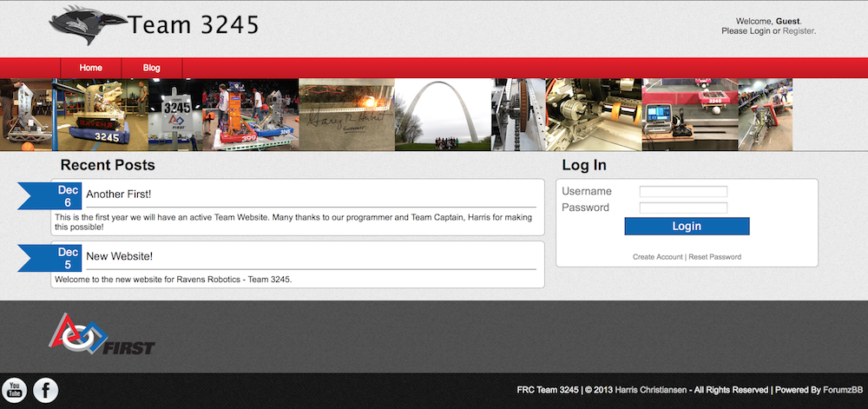Click the Register link in header

(798, 31)
